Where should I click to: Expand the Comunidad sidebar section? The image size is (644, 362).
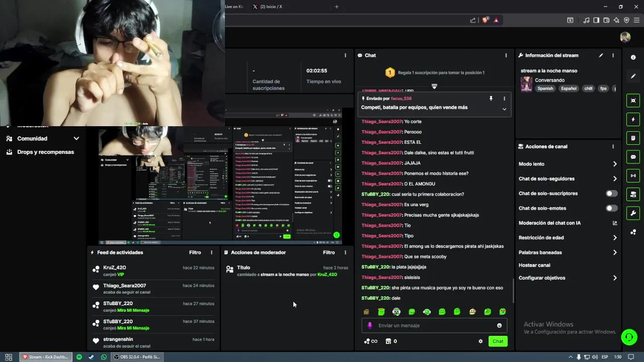click(76, 139)
